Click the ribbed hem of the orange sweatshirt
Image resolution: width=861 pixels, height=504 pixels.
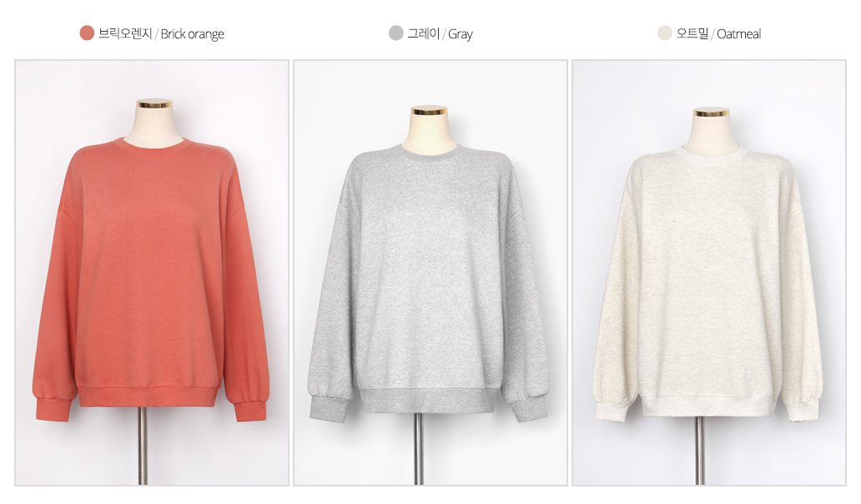[149, 396]
